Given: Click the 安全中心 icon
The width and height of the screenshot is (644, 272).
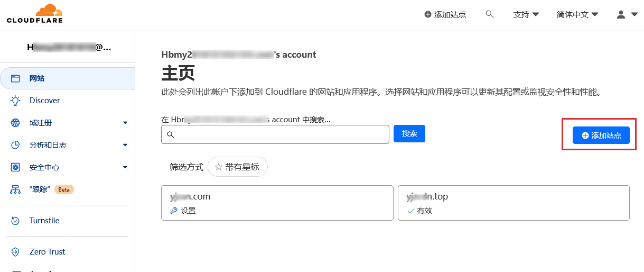Looking at the screenshot, I should [15, 167].
